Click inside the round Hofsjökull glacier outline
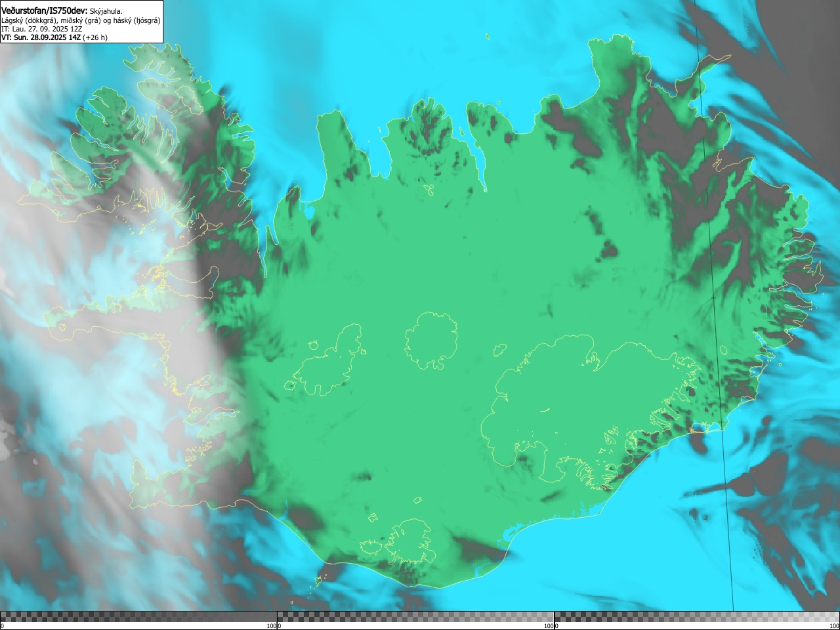This screenshot has height=630, width=840. 431,340
